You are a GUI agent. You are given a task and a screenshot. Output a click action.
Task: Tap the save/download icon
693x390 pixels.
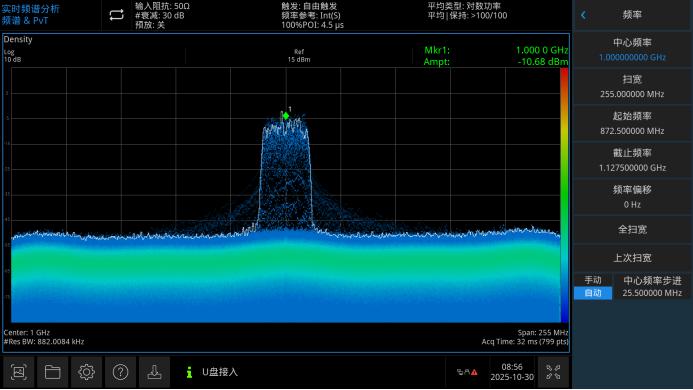click(155, 372)
